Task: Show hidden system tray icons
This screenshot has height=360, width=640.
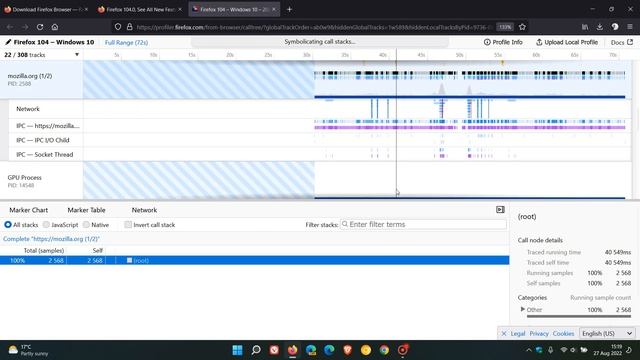Action: [529, 350]
